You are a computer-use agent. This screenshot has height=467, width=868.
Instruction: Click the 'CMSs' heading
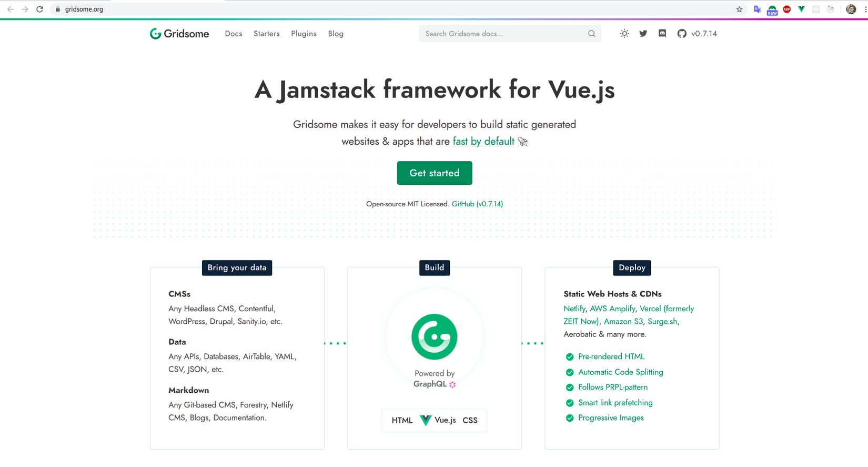pos(179,294)
